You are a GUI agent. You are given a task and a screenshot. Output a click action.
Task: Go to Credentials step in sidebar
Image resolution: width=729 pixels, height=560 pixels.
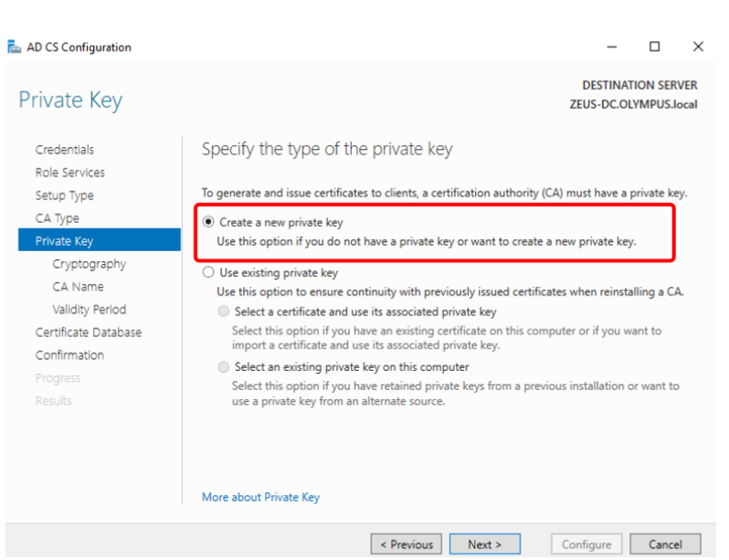[64, 150]
